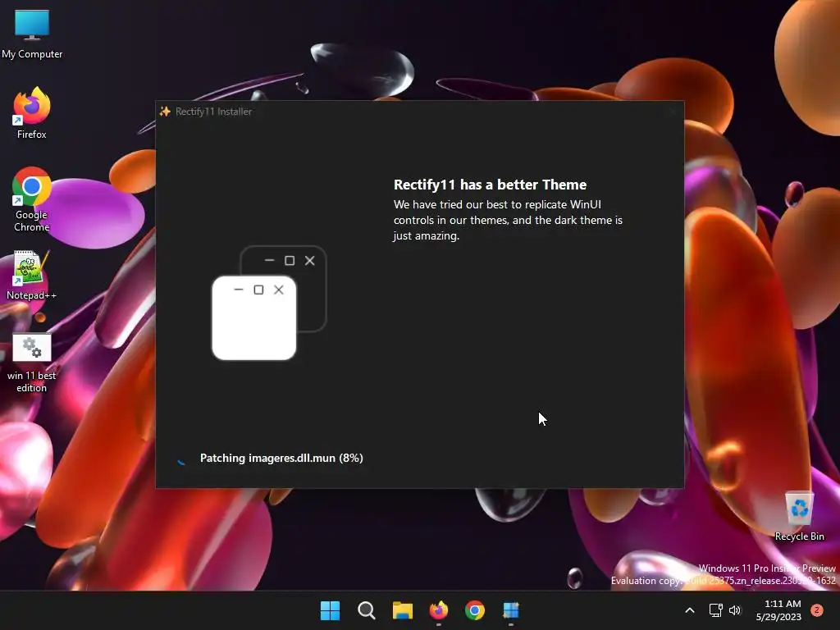Open Google Chrome desktop shortcut
The image size is (840, 630).
[32, 199]
